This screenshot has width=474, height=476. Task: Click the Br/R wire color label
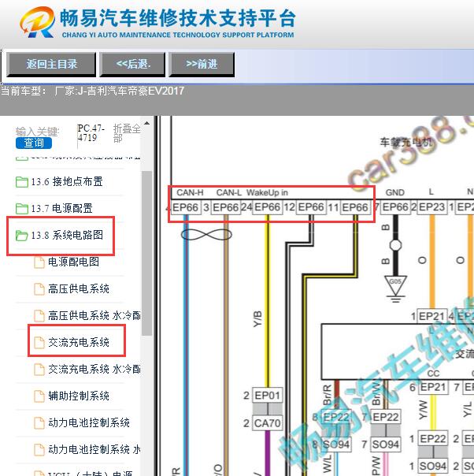[328, 394]
